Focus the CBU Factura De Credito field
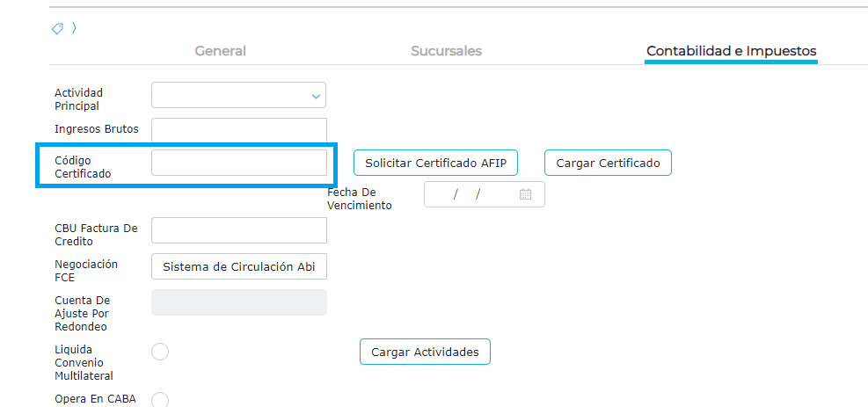This screenshot has width=868, height=407. (238, 230)
